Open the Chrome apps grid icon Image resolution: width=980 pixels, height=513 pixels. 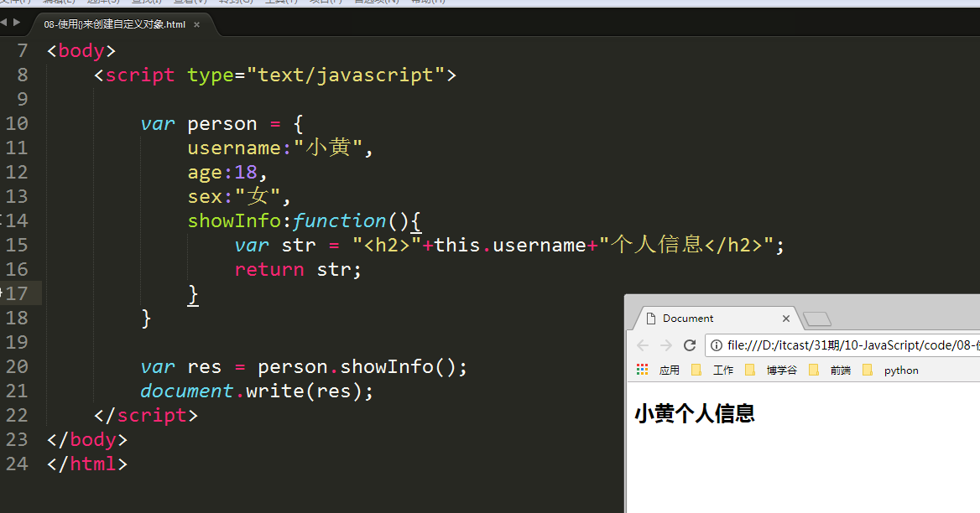pyautogui.click(x=643, y=370)
